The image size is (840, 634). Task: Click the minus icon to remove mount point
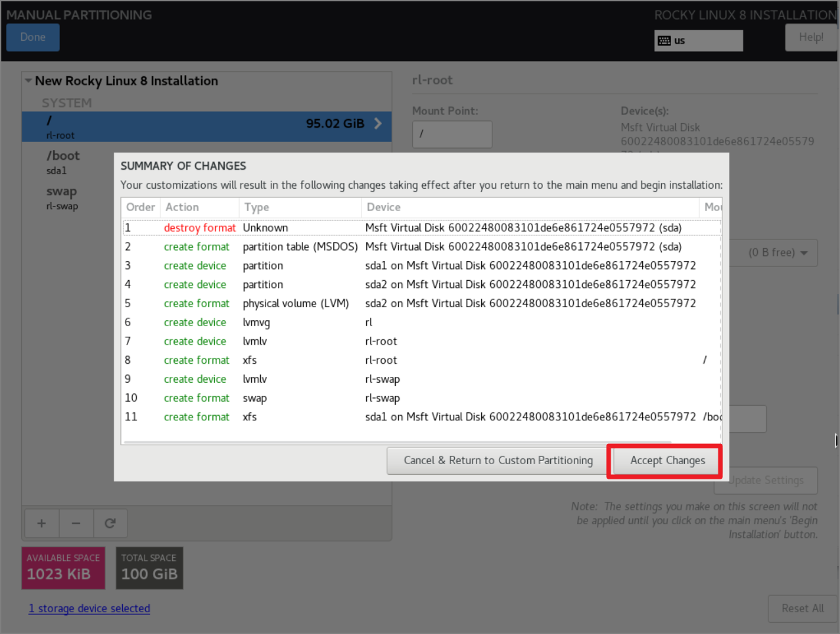(76, 524)
